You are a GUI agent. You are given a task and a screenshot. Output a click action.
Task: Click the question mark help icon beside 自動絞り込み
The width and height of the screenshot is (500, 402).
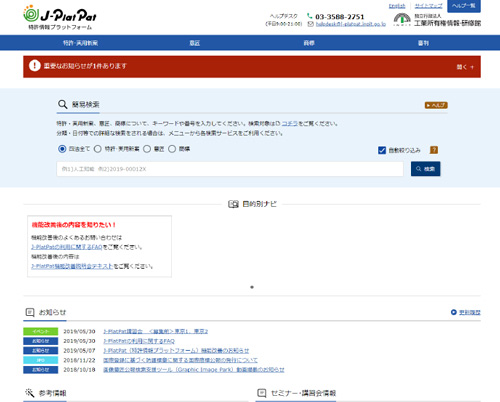pyautogui.click(x=434, y=150)
